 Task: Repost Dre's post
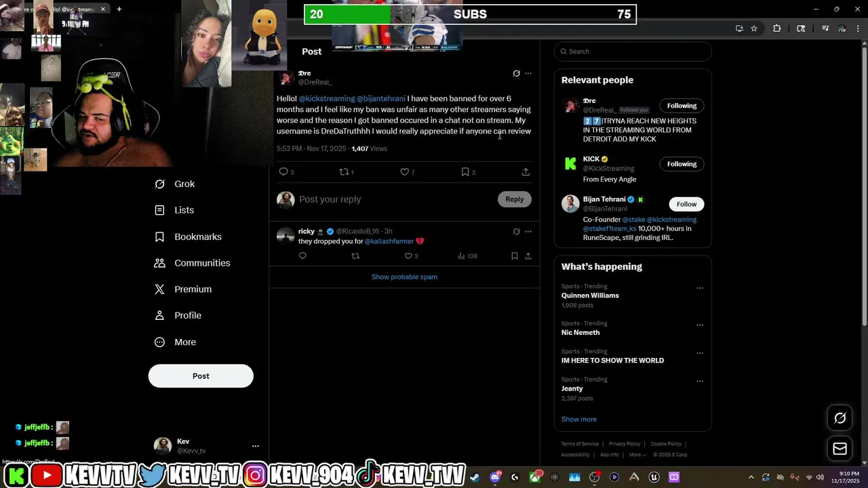click(344, 172)
